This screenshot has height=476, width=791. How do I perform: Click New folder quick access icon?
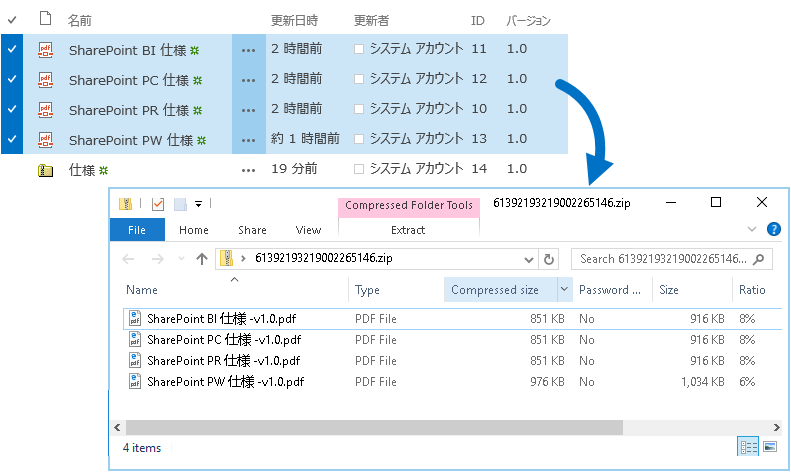coord(180,204)
